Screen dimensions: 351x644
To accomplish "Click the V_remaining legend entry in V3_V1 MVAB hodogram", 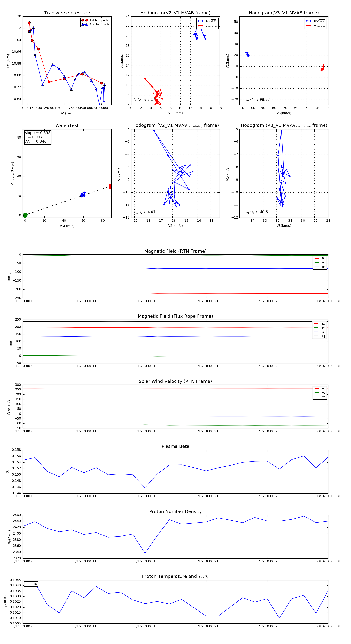I will [316, 26].
